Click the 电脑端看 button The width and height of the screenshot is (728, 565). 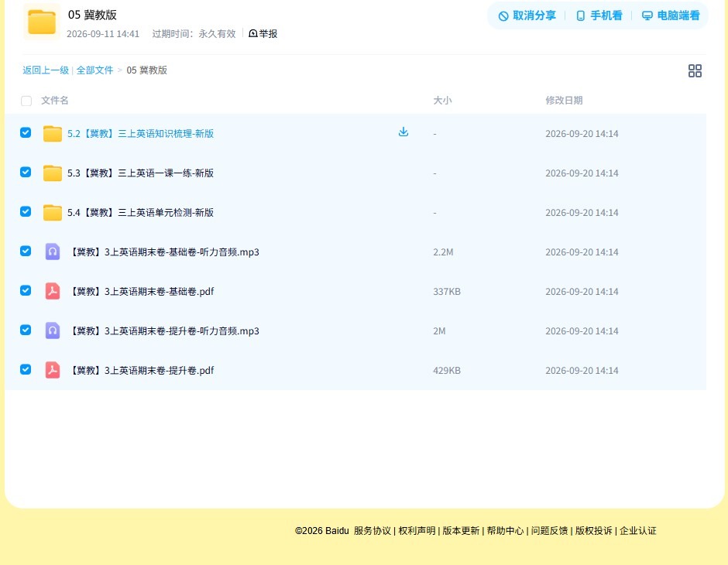pyautogui.click(x=671, y=15)
